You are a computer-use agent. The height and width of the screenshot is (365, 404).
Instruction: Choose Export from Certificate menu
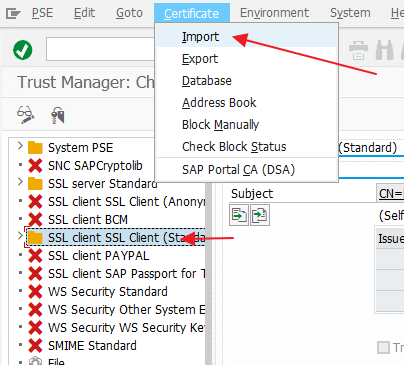pyautogui.click(x=246, y=59)
